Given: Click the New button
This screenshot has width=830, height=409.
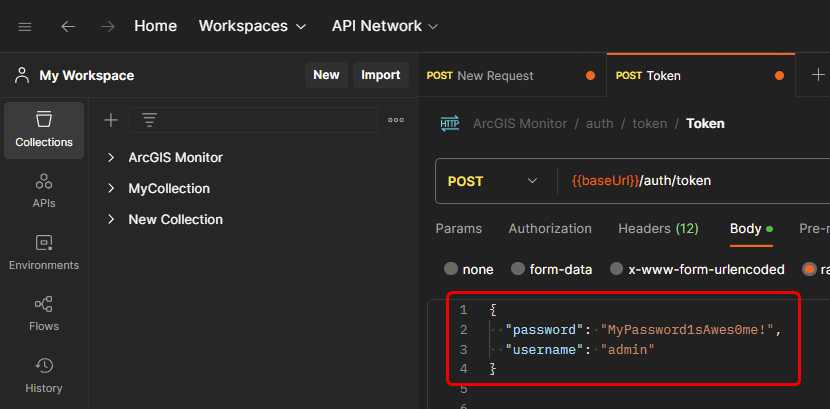Looking at the screenshot, I should [x=326, y=75].
